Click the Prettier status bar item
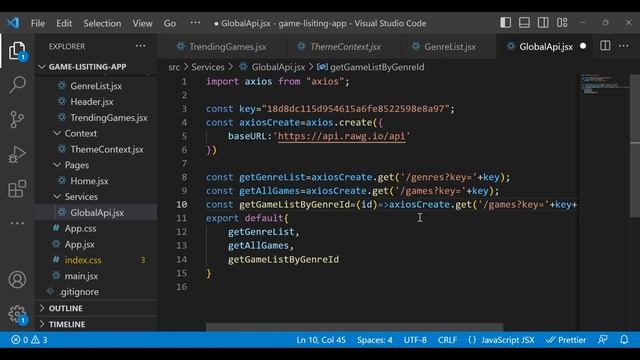The height and width of the screenshot is (360, 640). click(x=566, y=340)
